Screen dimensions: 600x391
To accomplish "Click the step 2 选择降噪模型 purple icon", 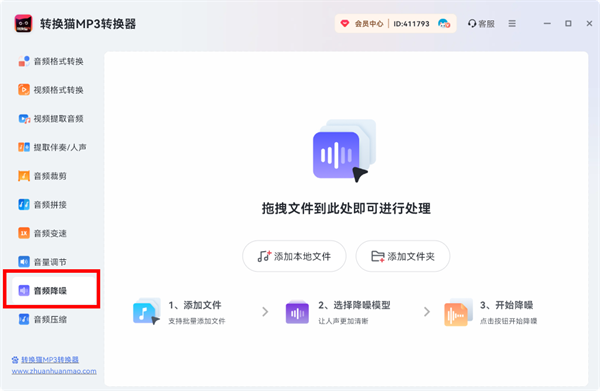I will 297,312.
